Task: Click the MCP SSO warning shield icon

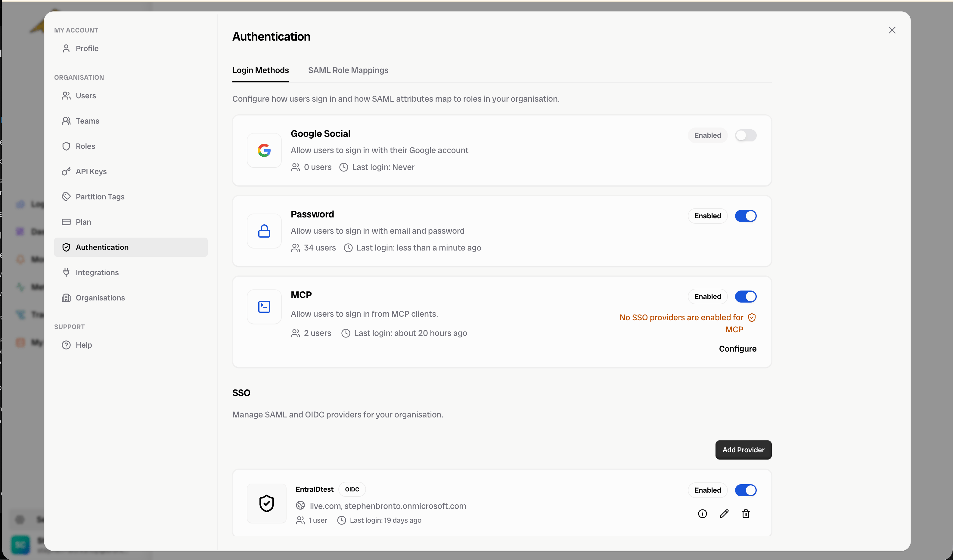Action: coord(752,317)
